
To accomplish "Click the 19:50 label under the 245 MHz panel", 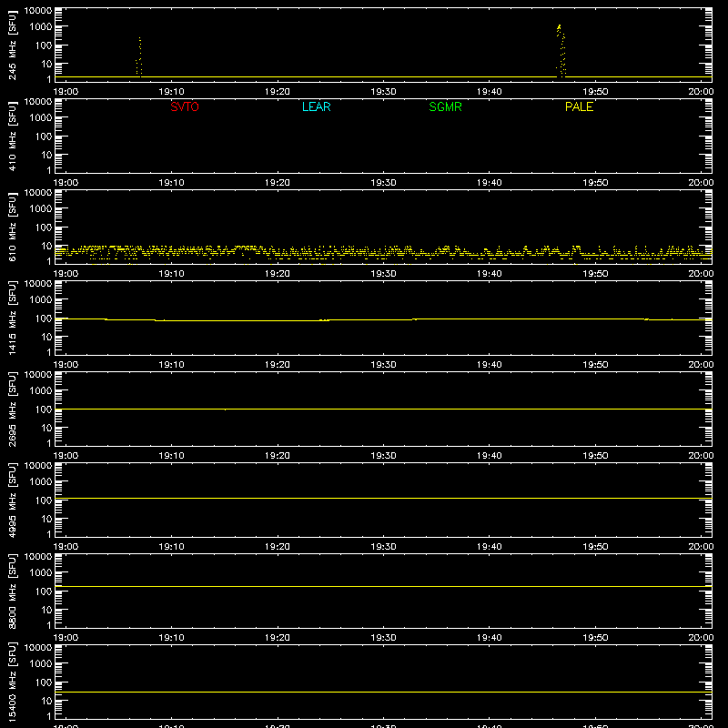I will click(x=595, y=92).
